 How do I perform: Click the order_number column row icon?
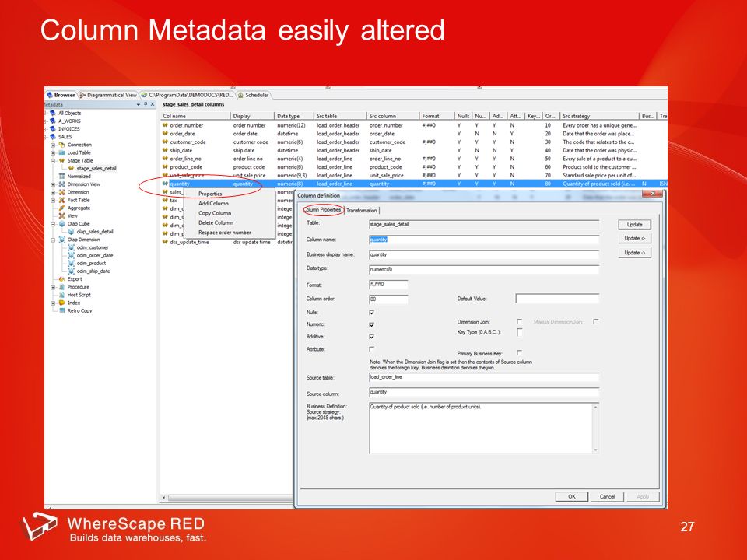165,125
